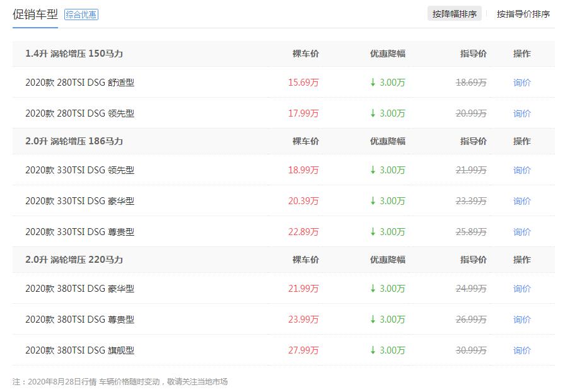
Task: Click the 30.99万 guide price
Action: [x=471, y=350]
